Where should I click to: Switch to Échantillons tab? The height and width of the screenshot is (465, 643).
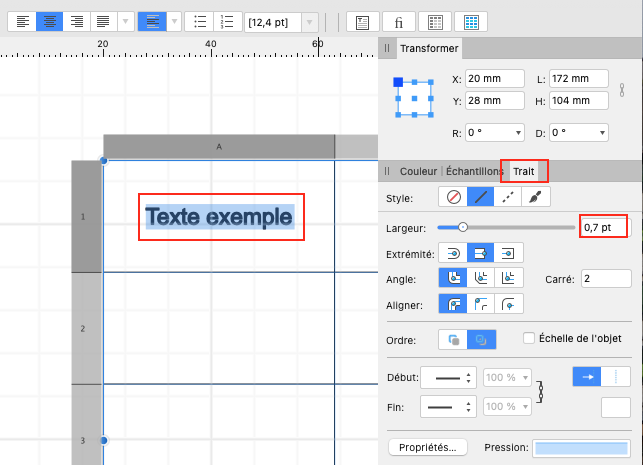click(x=474, y=171)
